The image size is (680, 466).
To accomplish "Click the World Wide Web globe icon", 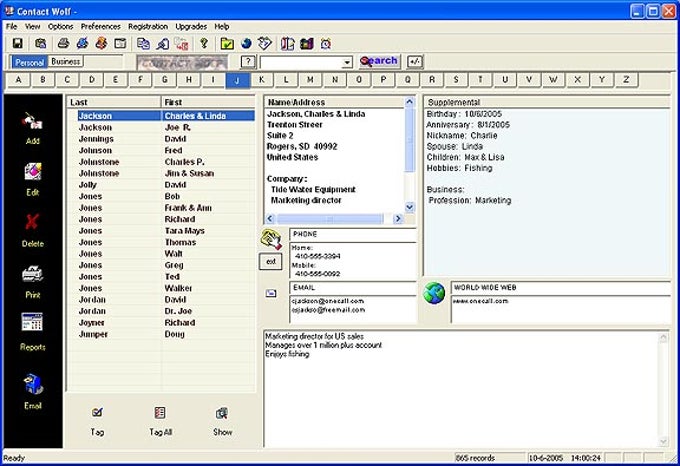I will coord(434,293).
